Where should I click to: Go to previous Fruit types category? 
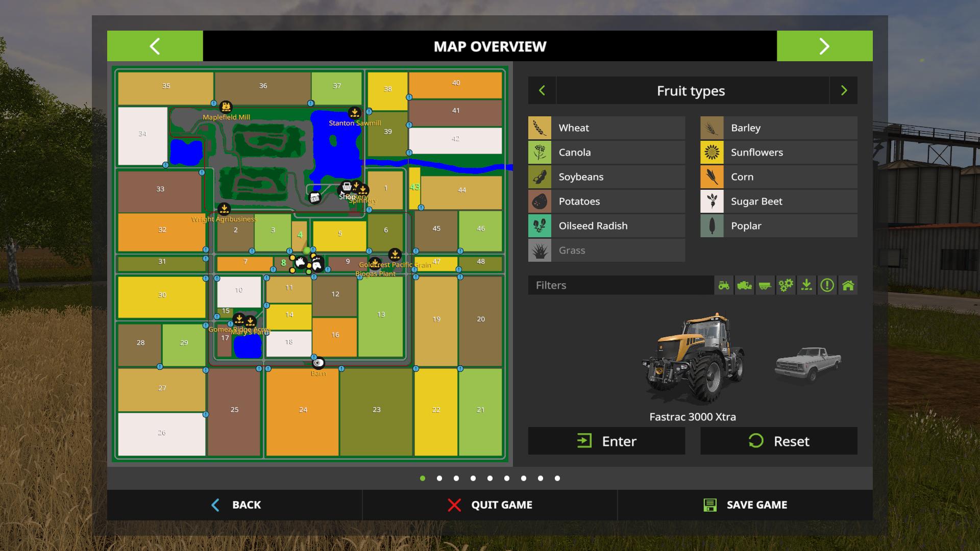tap(542, 91)
